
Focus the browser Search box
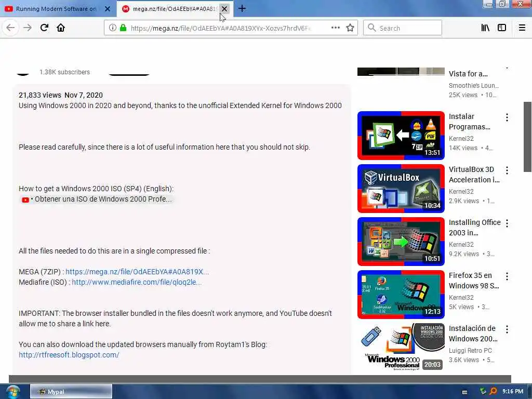(403, 28)
